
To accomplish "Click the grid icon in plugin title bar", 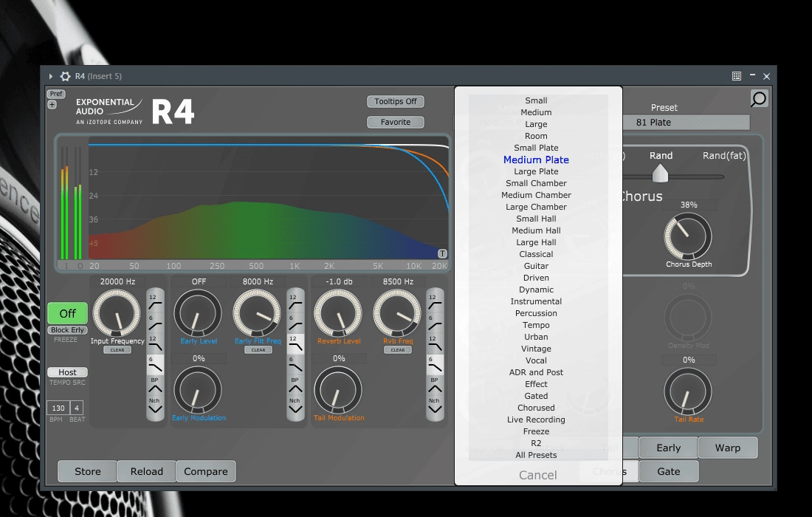I will tap(737, 76).
